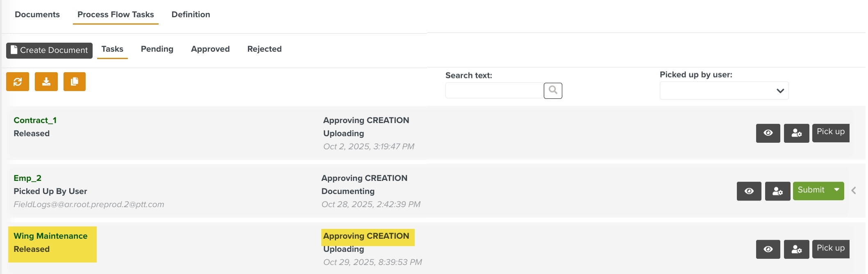View Wing Maintenance task with eye icon
This screenshot has width=868, height=274.
768,249
